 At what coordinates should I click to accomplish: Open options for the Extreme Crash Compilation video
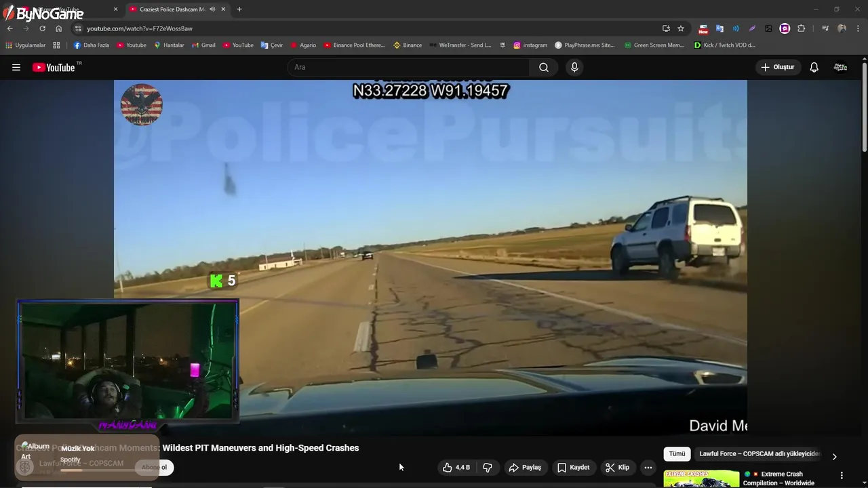point(842,476)
